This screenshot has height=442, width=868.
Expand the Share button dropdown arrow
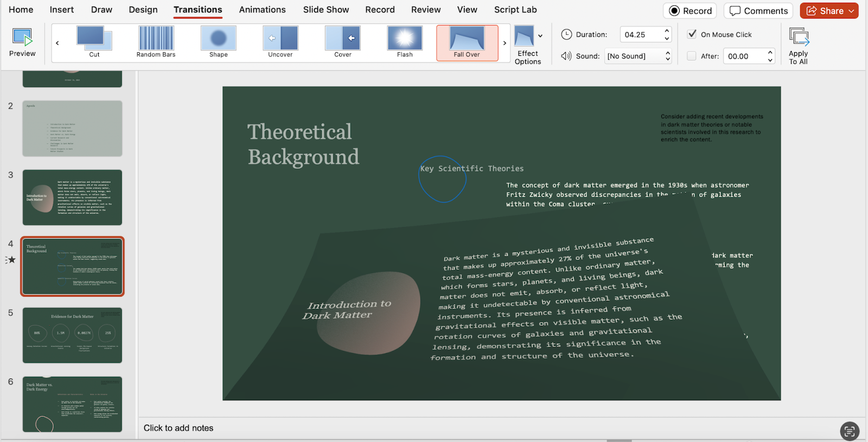pos(851,11)
